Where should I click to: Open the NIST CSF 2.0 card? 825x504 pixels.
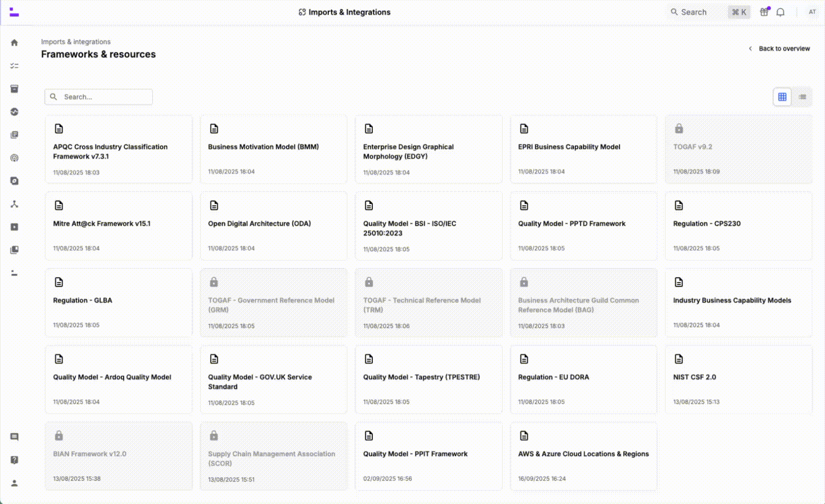738,379
